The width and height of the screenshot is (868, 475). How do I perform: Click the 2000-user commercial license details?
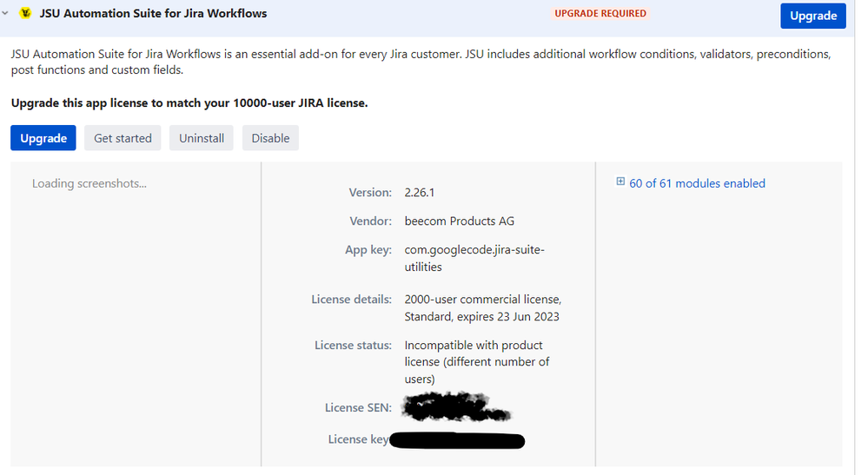click(x=483, y=308)
